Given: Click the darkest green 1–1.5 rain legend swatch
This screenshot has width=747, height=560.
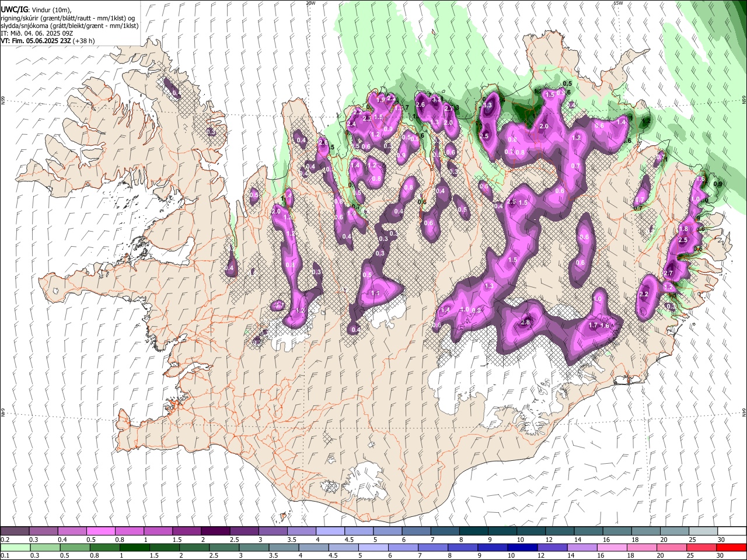Looking at the screenshot, I should (x=134, y=547).
